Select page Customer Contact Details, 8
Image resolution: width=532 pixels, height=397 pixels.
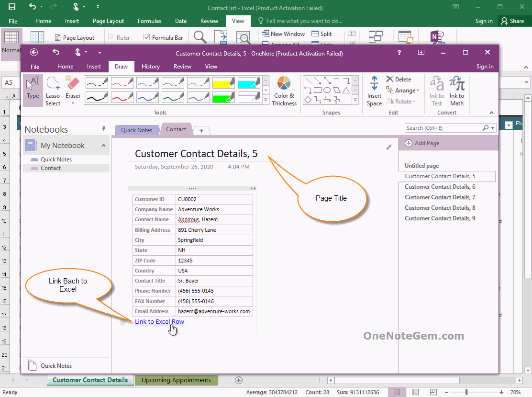coord(440,207)
